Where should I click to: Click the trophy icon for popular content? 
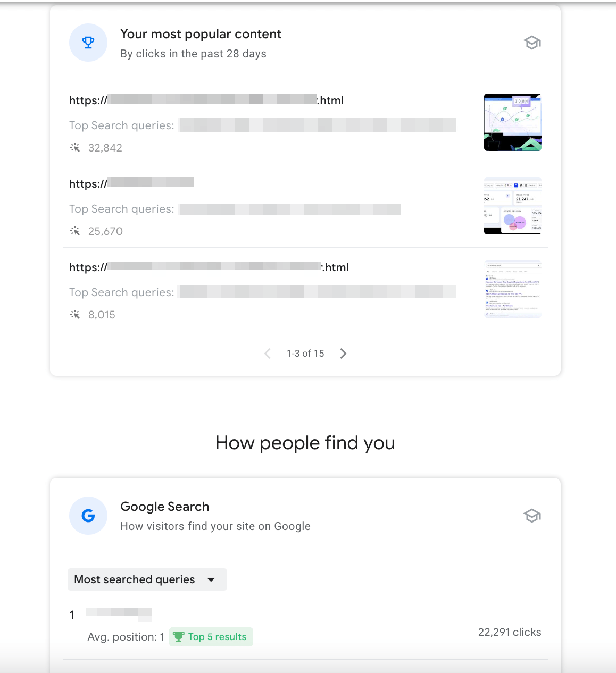click(x=88, y=43)
